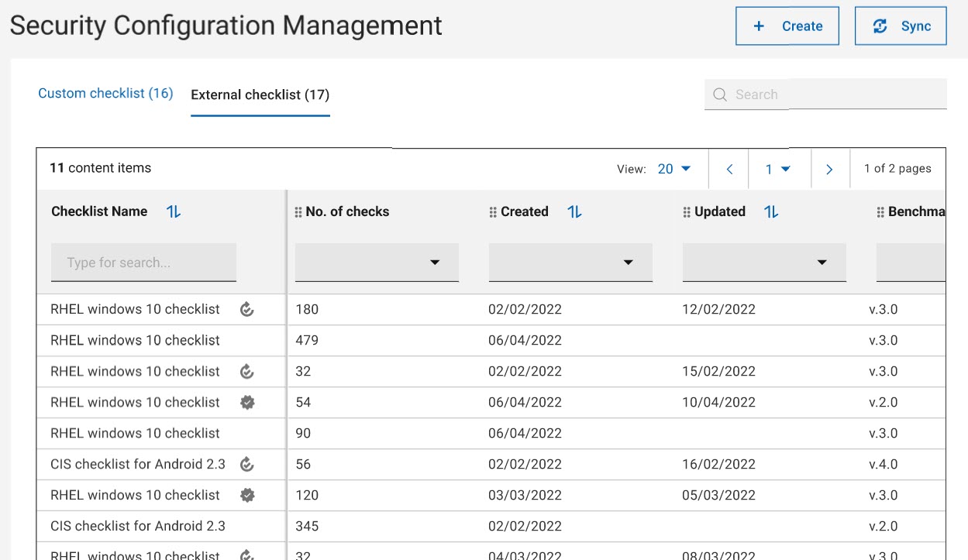Click the search magnifier icon
This screenshot has height=560, width=968.
(720, 94)
